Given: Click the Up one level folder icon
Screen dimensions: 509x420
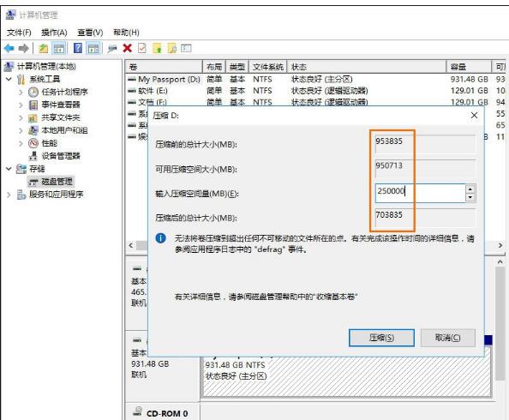Looking at the screenshot, I should click(43, 48).
